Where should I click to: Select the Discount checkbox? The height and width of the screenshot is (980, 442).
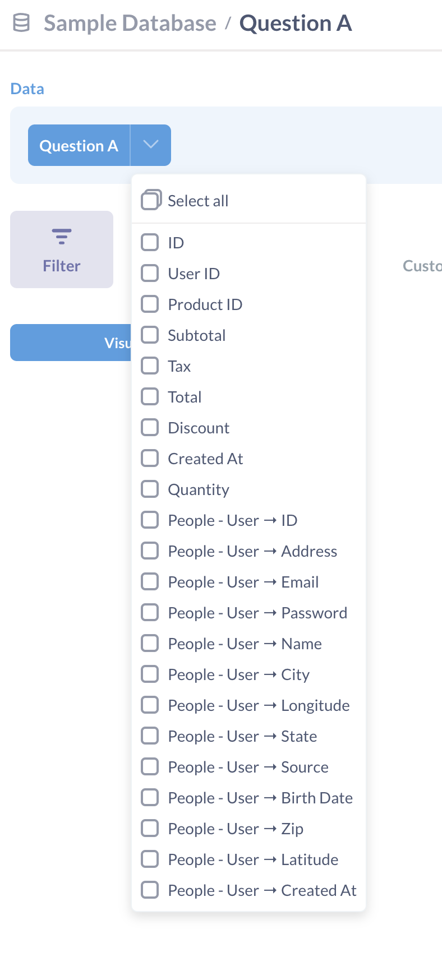[x=150, y=427]
